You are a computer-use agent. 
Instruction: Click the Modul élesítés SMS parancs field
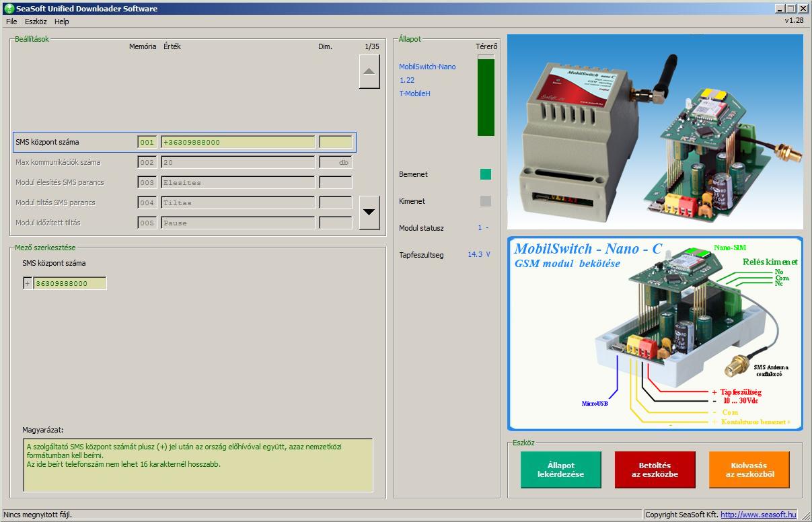pyautogui.click(x=237, y=182)
